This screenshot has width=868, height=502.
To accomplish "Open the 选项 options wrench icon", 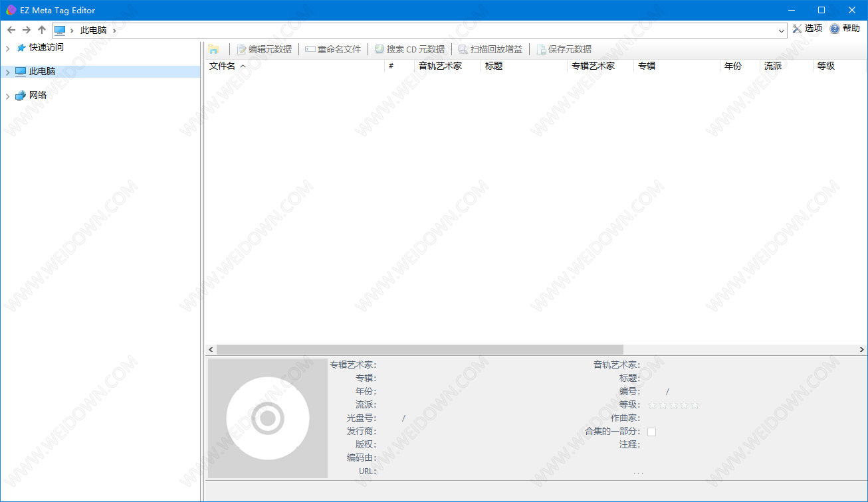I will point(797,29).
